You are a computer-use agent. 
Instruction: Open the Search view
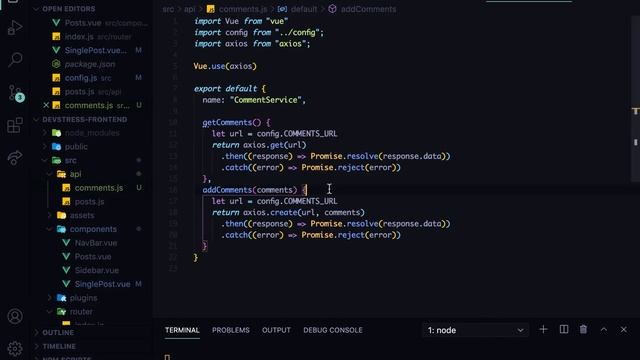pos(15,60)
